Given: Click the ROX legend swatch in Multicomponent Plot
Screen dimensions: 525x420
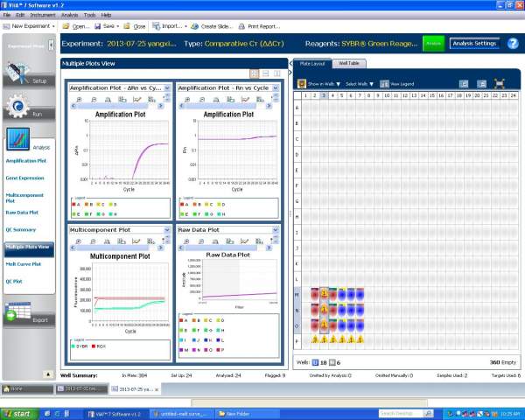Looking at the screenshot, I should (x=94, y=346).
